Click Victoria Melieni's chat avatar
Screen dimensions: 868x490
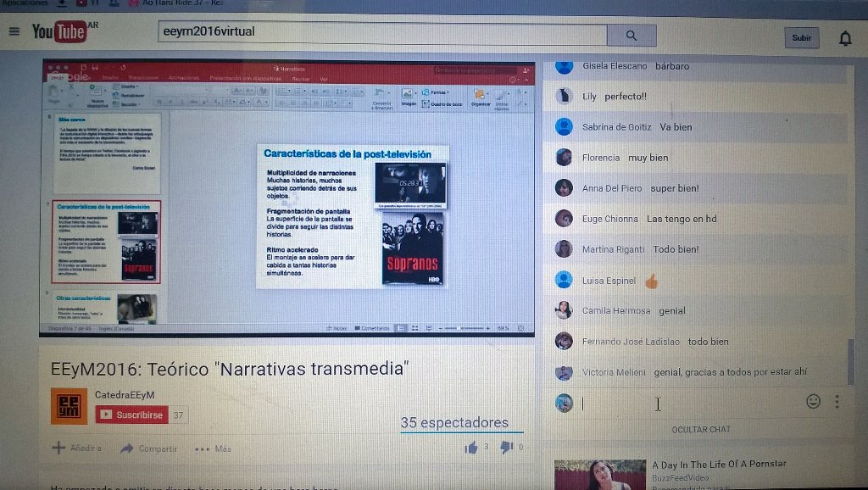564,372
